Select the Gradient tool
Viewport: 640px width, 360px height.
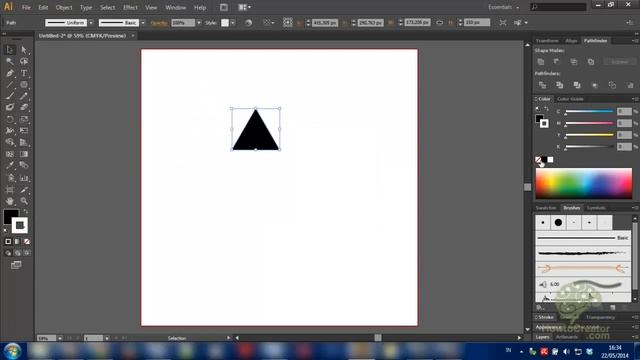point(24,154)
